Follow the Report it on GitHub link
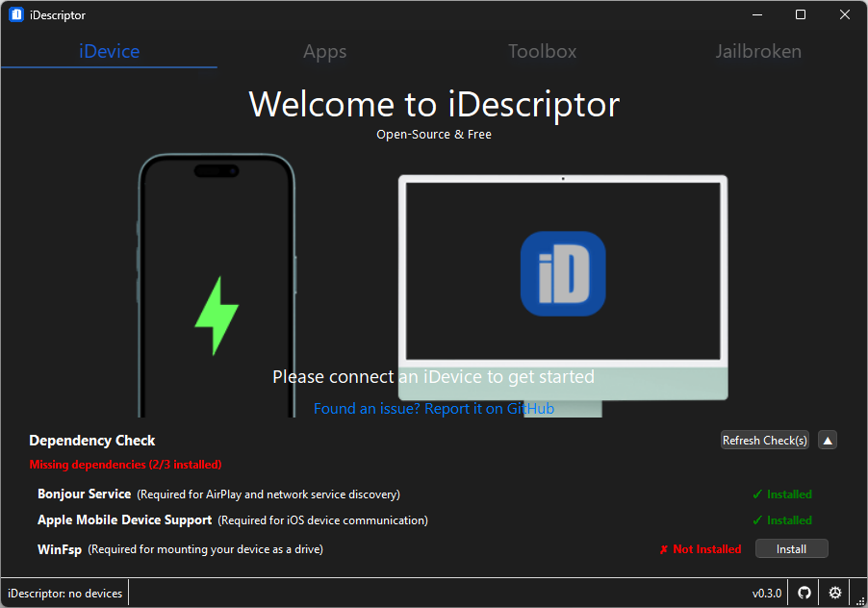Viewport: 868px width, 608px height. click(433, 409)
